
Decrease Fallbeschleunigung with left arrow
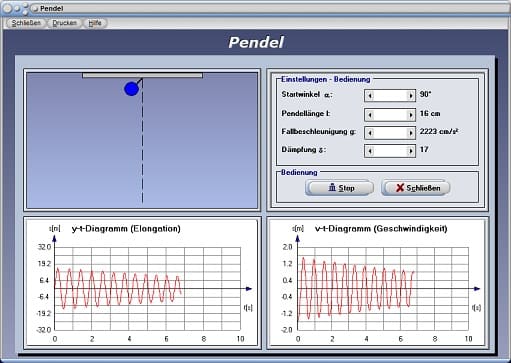click(369, 133)
